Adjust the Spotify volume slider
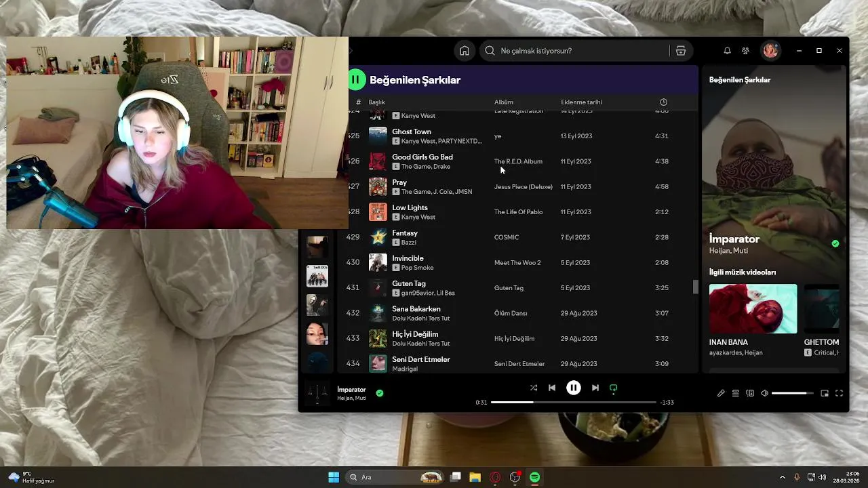 coord(792,393)
